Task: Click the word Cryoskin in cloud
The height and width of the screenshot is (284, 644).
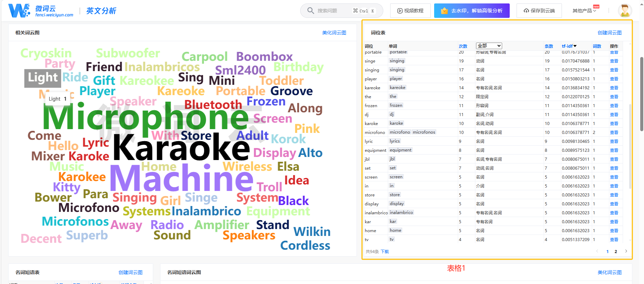Action: pos(46,54)
